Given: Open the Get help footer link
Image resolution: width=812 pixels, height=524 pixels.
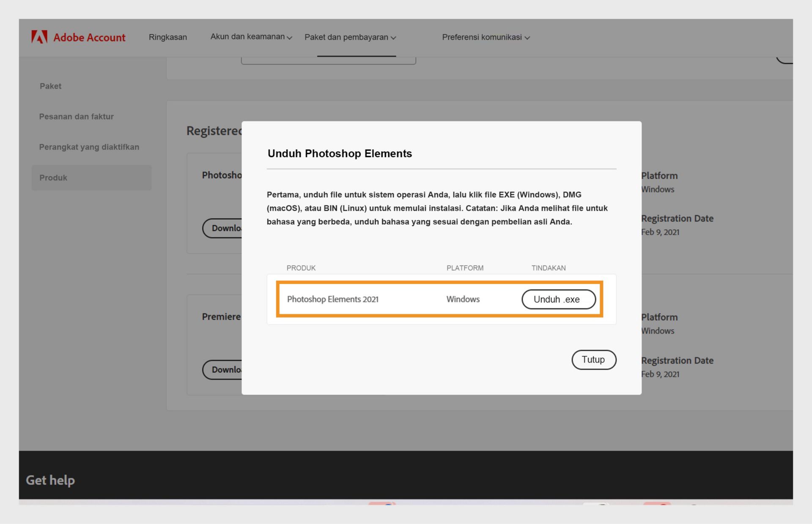Looking at the screenshot, I should (x=50, y=480).
